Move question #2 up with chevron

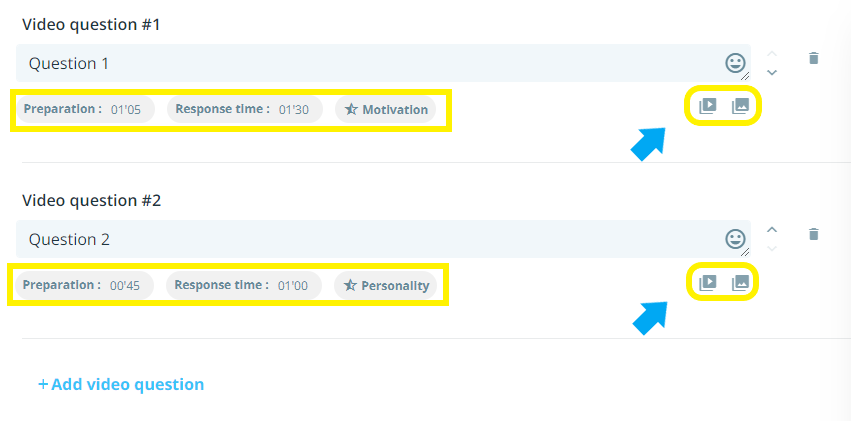pyautogui.click(x=772, y=229)
